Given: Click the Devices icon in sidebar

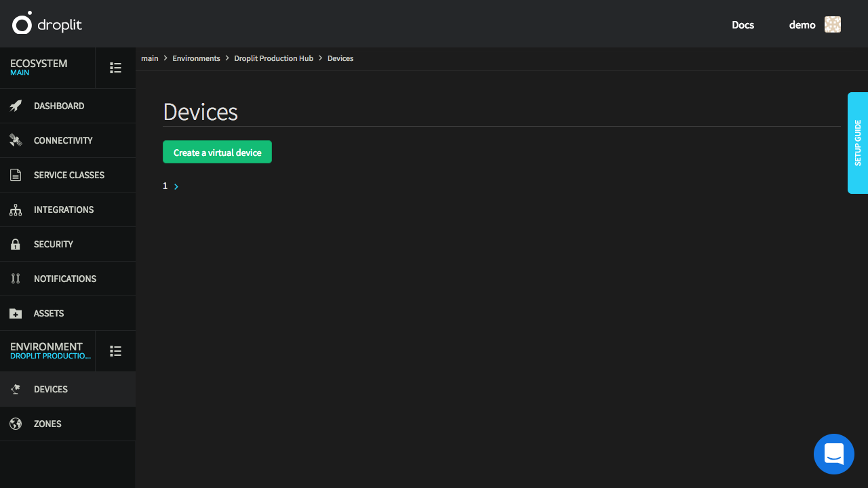Looking at the screenshot, I should click(16, 389).
